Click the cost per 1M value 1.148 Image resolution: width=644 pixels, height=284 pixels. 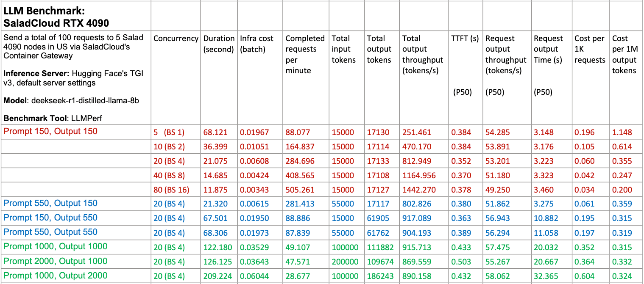click(x=622, y=132)
